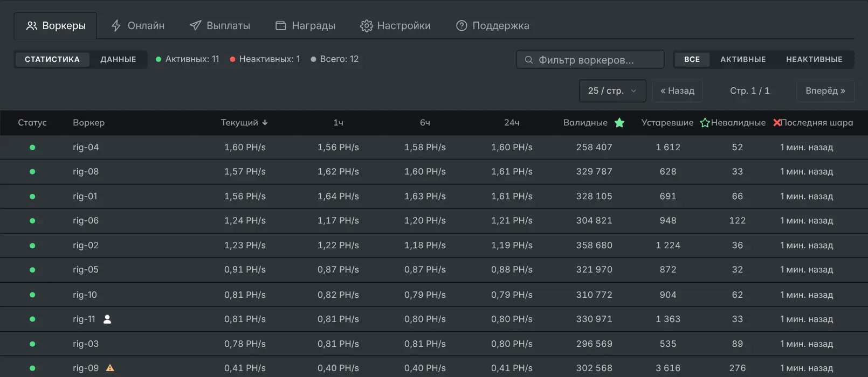Click the green status dot of rig-01
This screenshot has width=868, height=377.
[32, 197]
